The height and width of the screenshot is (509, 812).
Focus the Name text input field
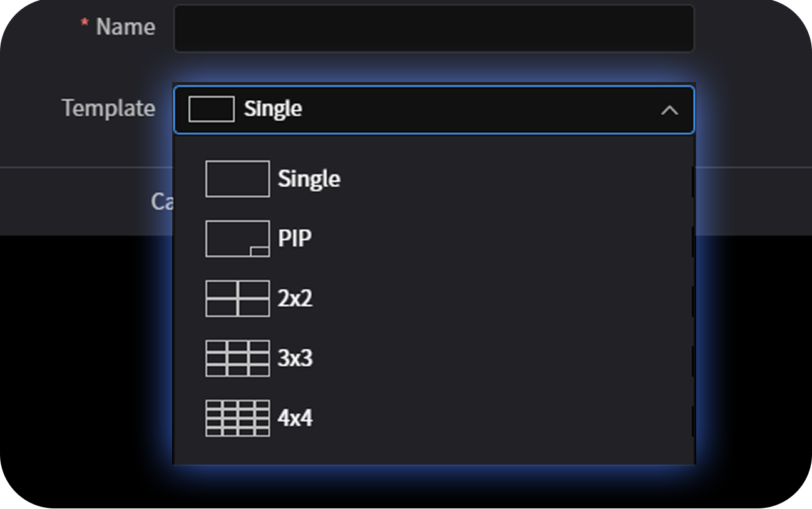click(433, 28)
